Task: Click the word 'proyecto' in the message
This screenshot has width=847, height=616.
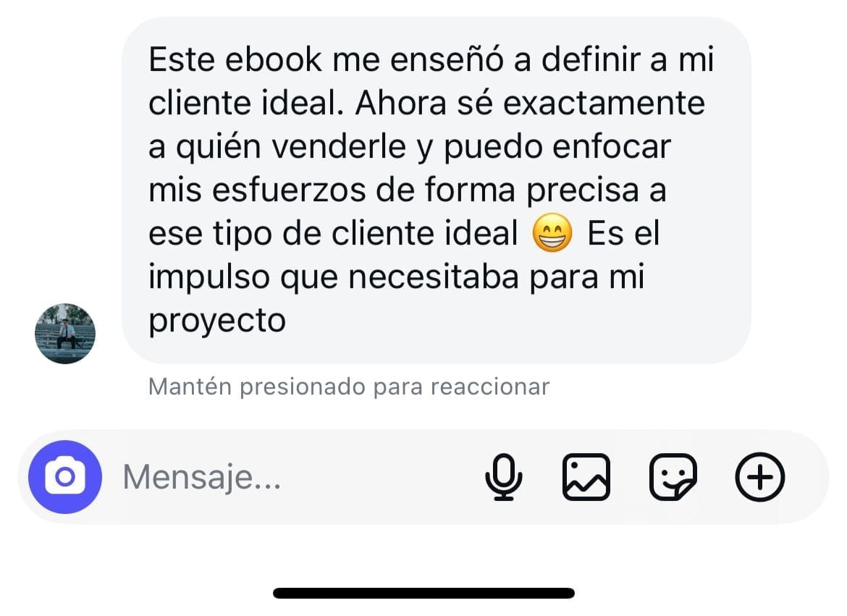Action: pyautogui.click(x=217, y=321)
